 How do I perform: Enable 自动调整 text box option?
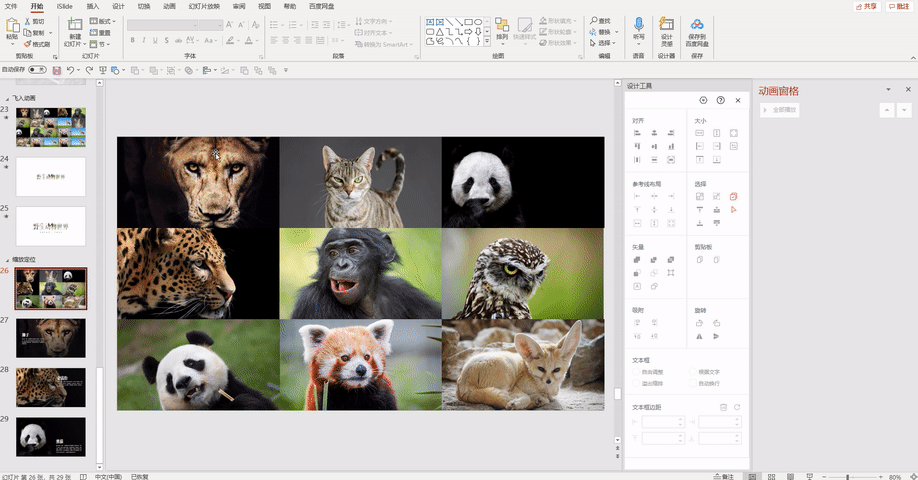[x=637, y=372]
